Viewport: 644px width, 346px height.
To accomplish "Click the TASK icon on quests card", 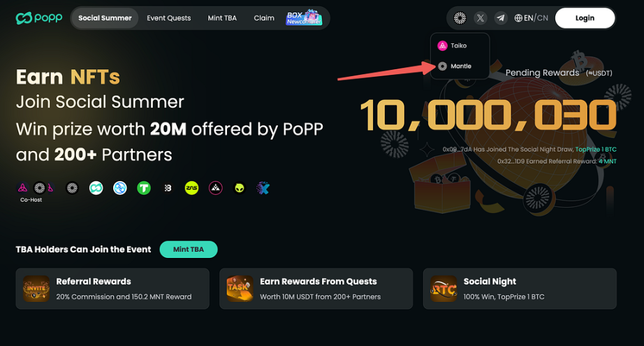I will click(x=240, y=289).
